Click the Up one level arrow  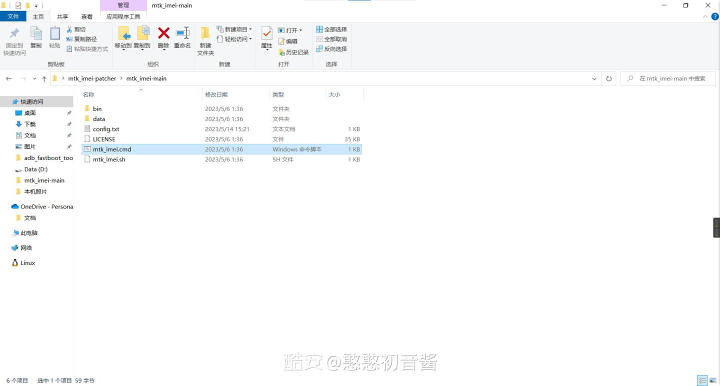44,79
